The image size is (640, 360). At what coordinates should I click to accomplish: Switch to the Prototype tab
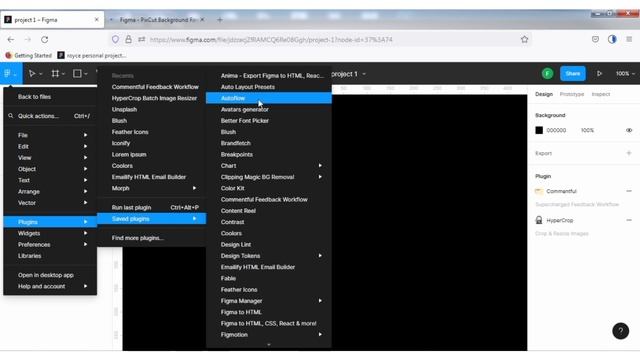[571, 94]
